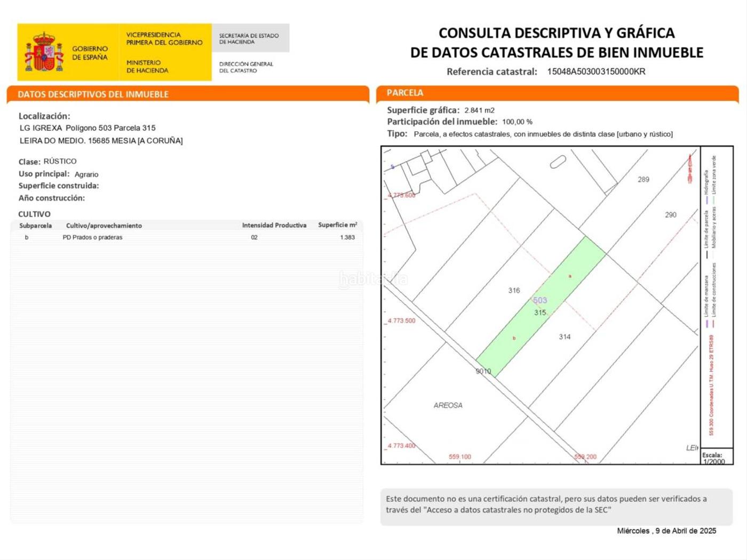Click productive intensity value '02'

tap(255, 237)
